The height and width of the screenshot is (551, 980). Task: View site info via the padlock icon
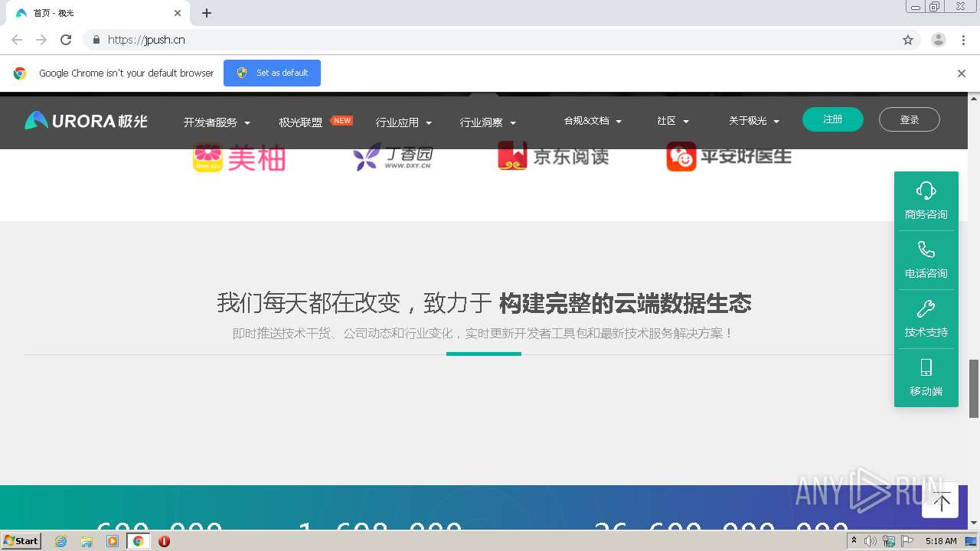click(96, 40)
